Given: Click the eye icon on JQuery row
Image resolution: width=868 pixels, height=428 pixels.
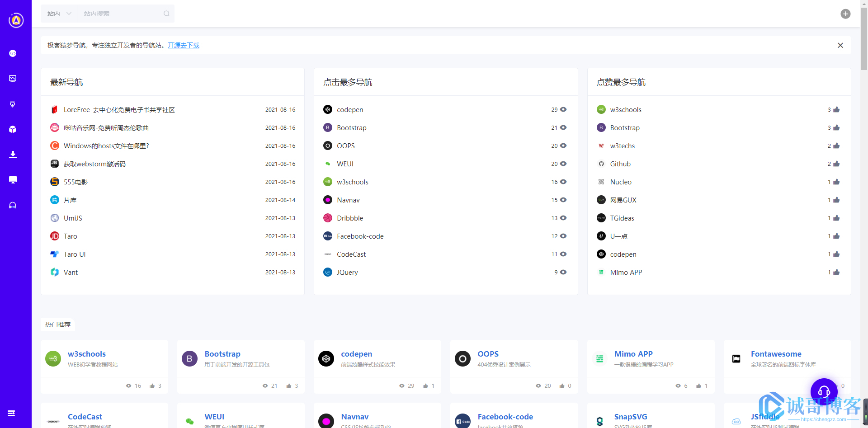Looking at the screenshot, I should [563, 272].
